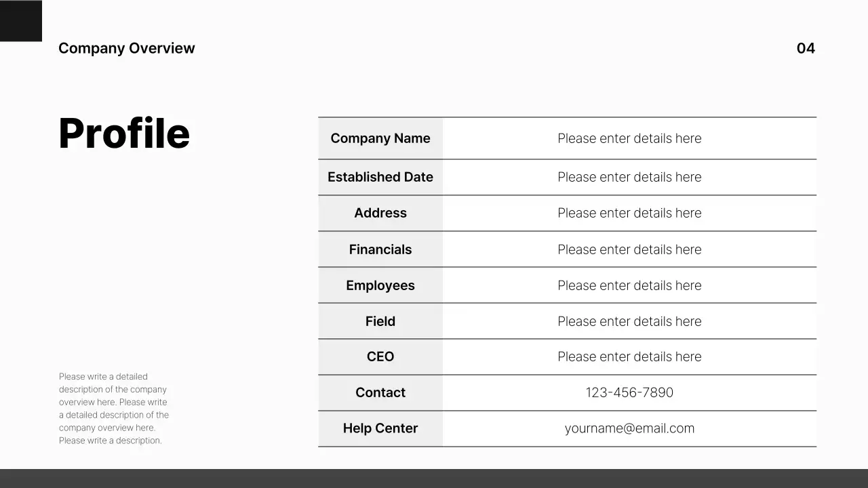
Task: Click the yourname@email.com address
Action: click(629, 428)
